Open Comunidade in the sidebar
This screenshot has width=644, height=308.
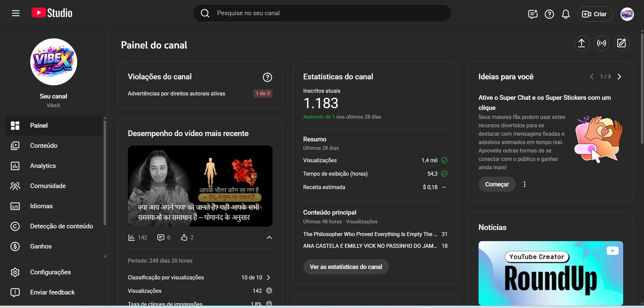coord(54,186)
